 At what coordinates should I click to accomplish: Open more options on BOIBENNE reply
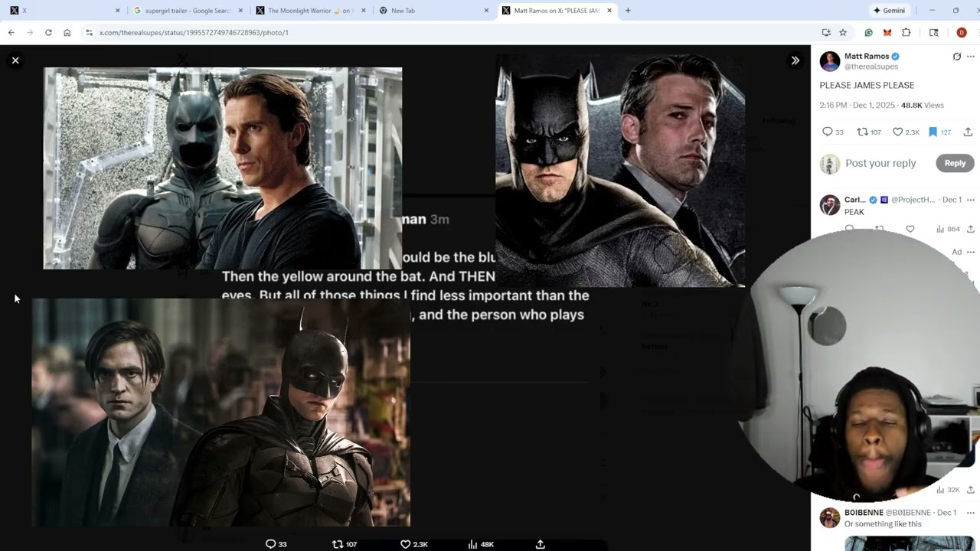(971, 513)
